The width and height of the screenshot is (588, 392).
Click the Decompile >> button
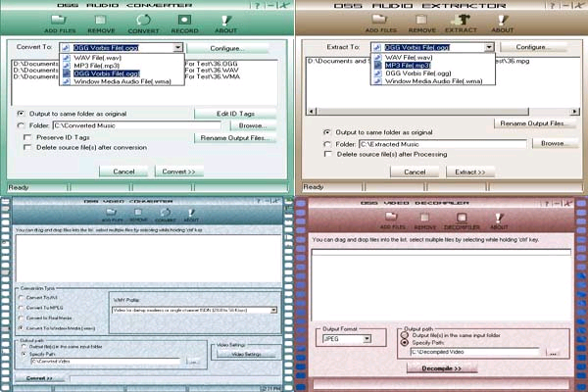tap(440, 368)
